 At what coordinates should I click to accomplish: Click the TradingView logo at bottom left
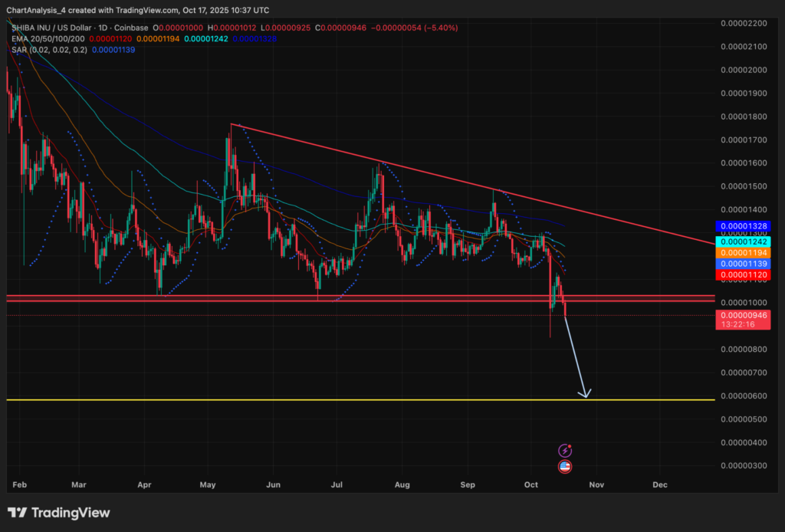59,513
